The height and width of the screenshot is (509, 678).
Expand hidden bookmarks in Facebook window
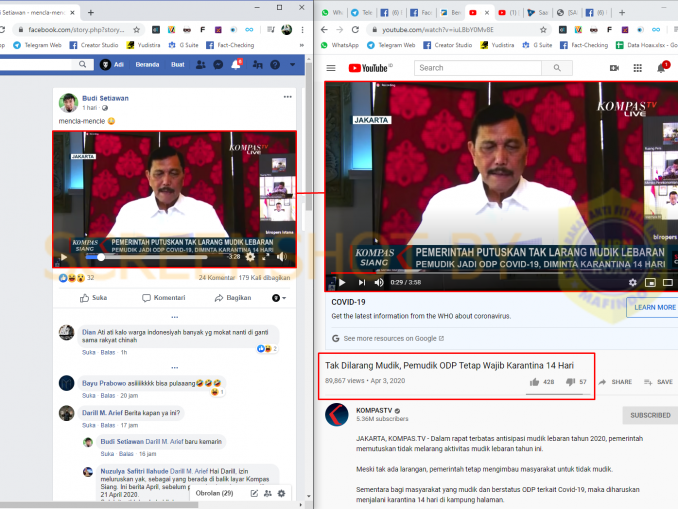(301, 45)
